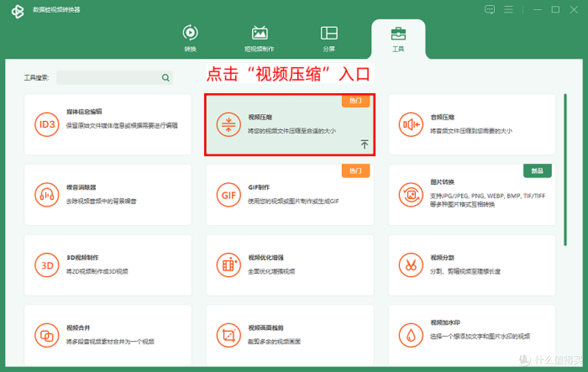
Task: Click the image converter icon
Action: pyautogui.click(x=411, y=194)
